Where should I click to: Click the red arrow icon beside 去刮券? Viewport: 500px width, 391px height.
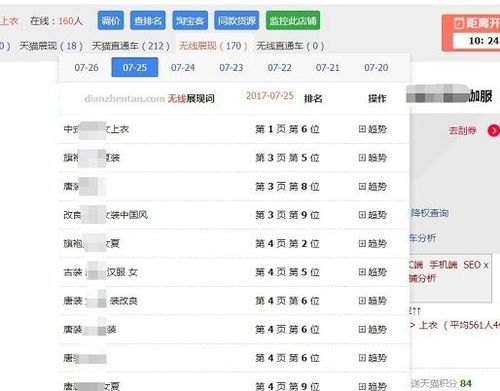494,130
